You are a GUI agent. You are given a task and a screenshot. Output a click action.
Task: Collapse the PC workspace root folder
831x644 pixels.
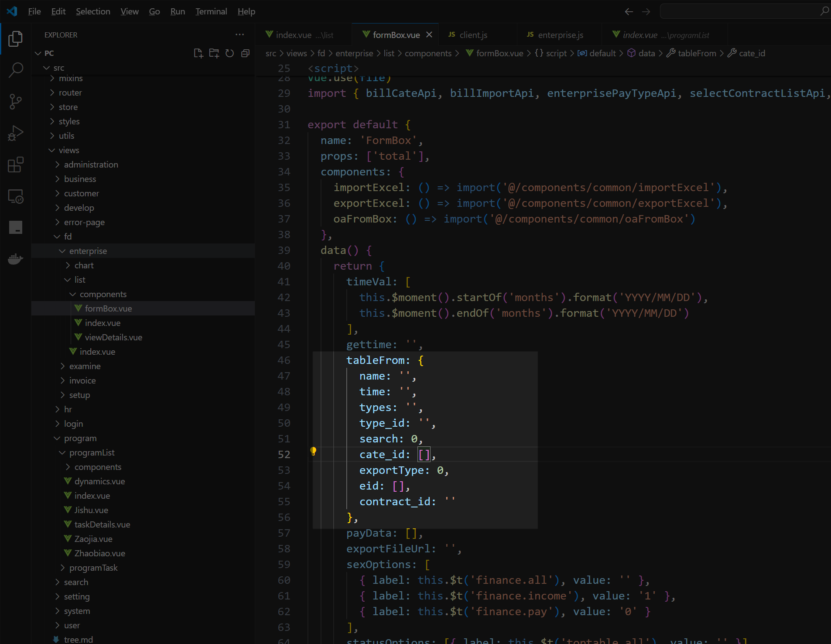pyautogui.click(x=38, y=53)
